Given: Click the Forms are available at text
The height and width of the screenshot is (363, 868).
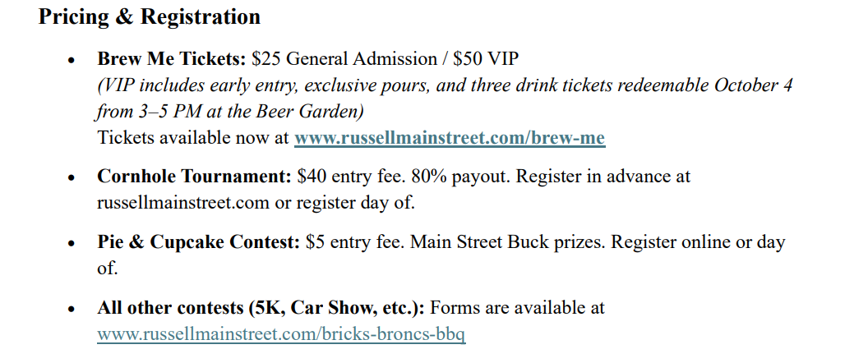Looking at the screenshot, I should pos(518,308).
